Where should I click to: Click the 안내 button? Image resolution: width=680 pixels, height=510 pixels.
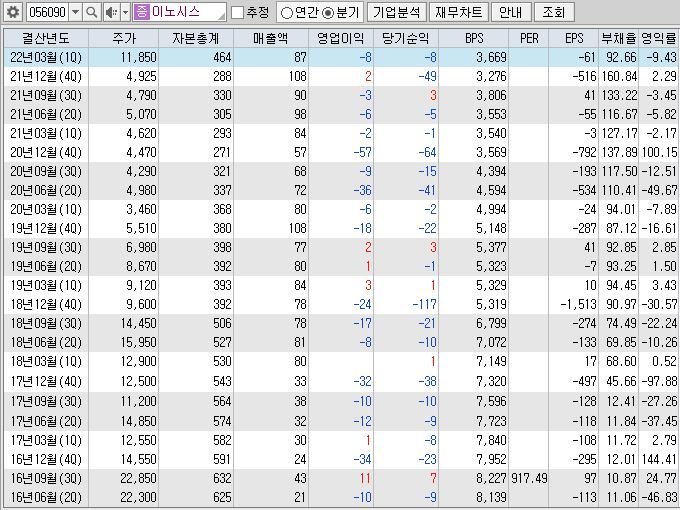[x=511, y=12]
